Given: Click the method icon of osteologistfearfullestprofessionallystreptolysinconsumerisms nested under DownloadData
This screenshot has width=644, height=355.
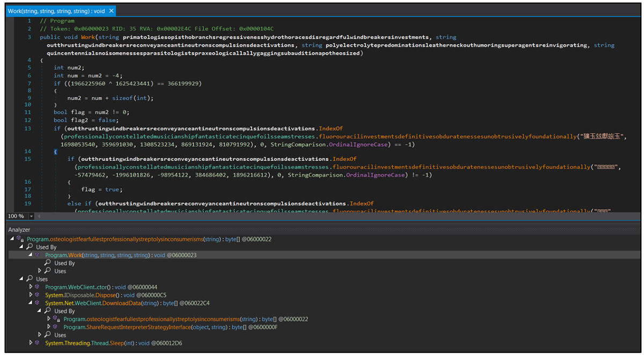Looking at the screenshot, I should [57, 319].
